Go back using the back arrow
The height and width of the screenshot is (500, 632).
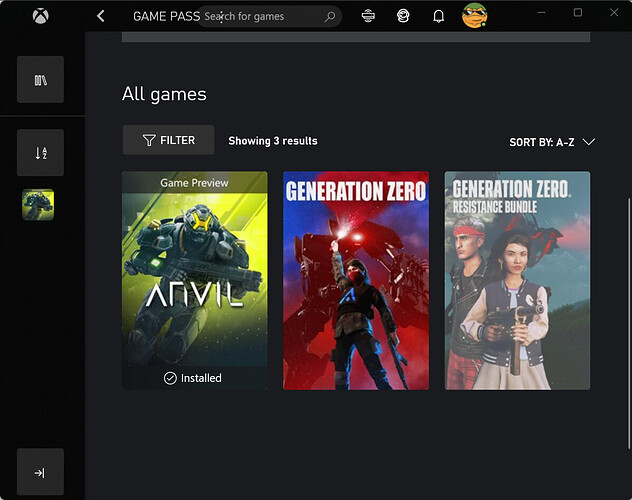point(101,16)
